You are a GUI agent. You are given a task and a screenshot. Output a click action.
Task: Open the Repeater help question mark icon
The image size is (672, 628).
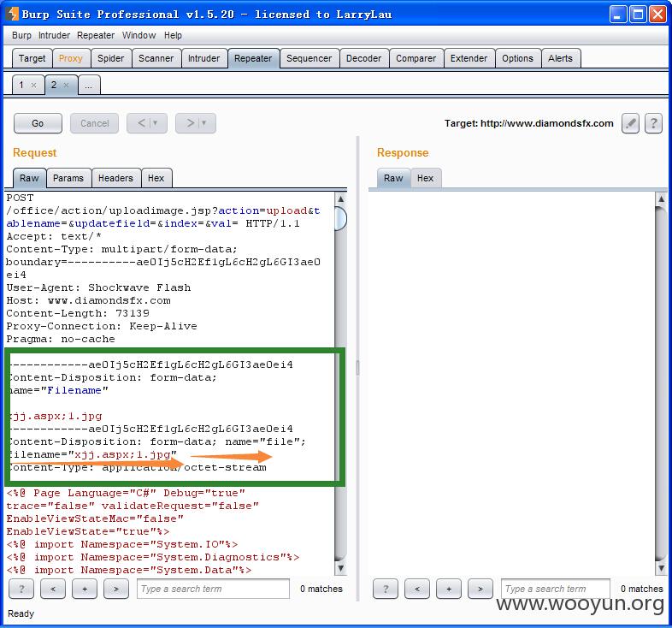click(x=653, y=123)
